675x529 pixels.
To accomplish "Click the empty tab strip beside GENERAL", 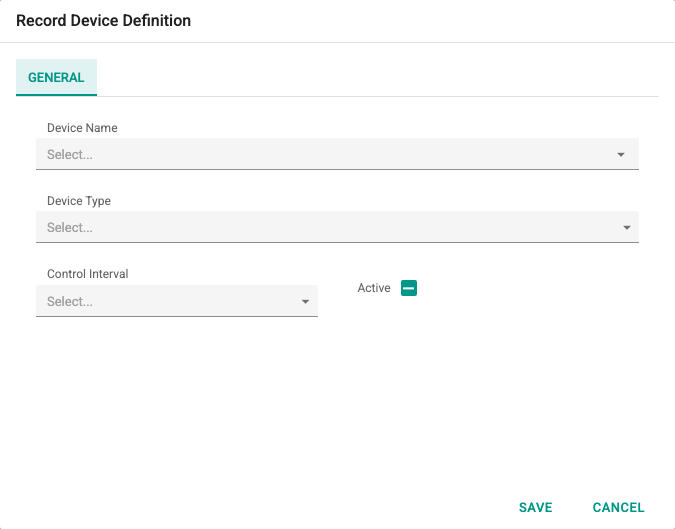I will (378, 77).
